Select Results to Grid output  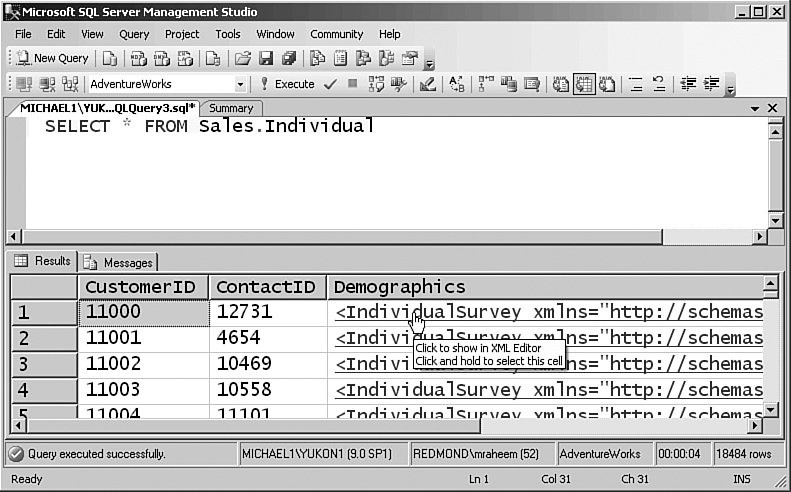584,84
